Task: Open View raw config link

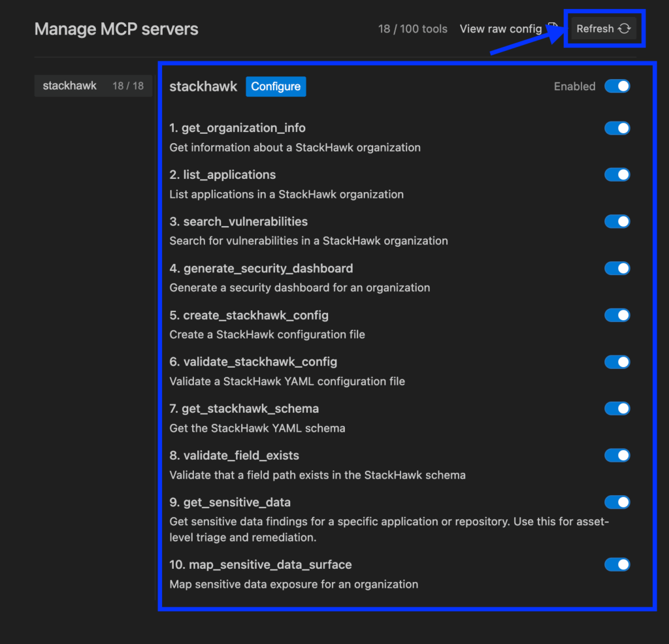Action: pos(500,29)
